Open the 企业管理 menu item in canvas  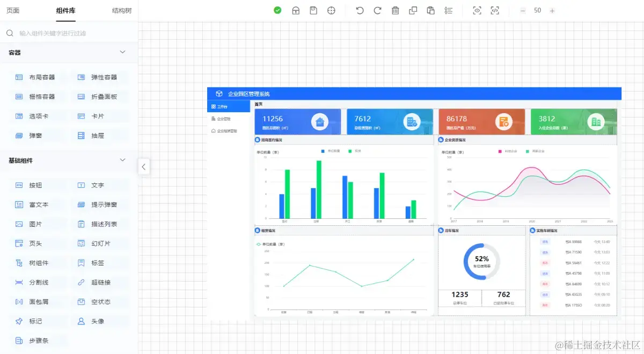pyautogui.click(x=229, y=119)
